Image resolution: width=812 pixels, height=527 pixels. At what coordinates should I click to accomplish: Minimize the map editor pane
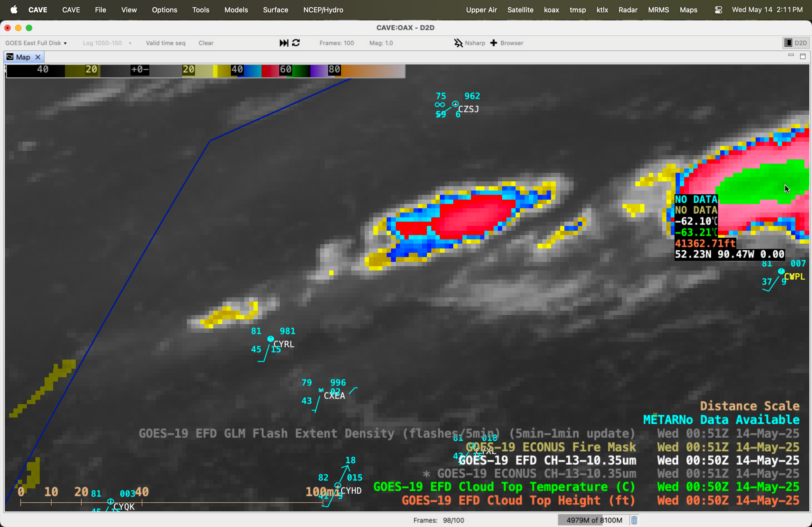[791, 56]
